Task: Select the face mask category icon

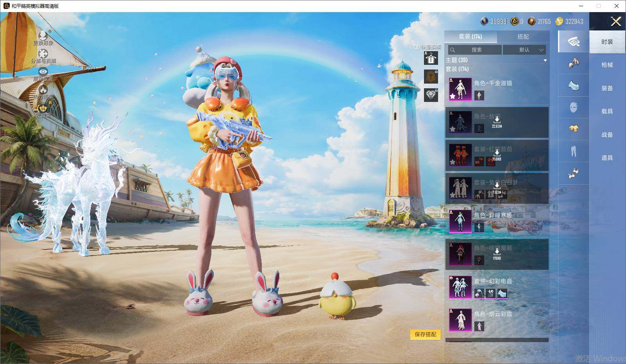Action: [x=573, y=107]
